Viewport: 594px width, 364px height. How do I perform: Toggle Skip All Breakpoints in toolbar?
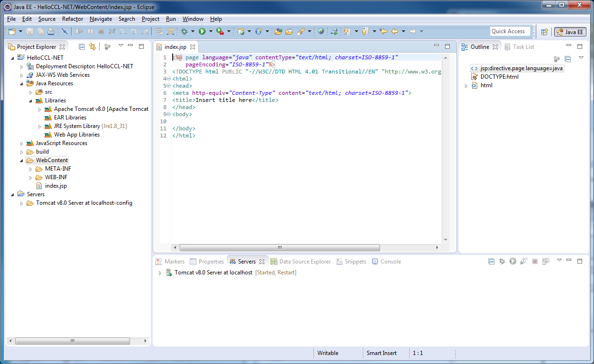(65, 31)
